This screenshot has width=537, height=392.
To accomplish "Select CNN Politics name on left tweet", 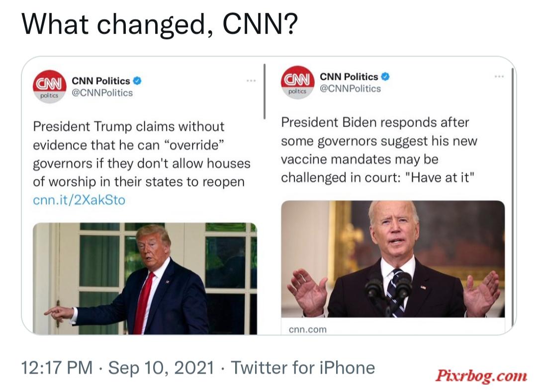I will point(100,80).
